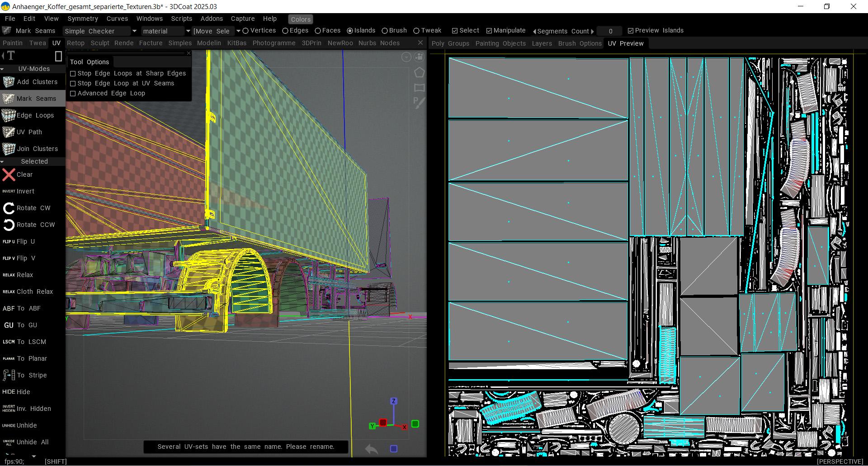The height and width of the screenshot is (466, 868).
Task: Select the Faces radio button
Action: click(318, 31)
